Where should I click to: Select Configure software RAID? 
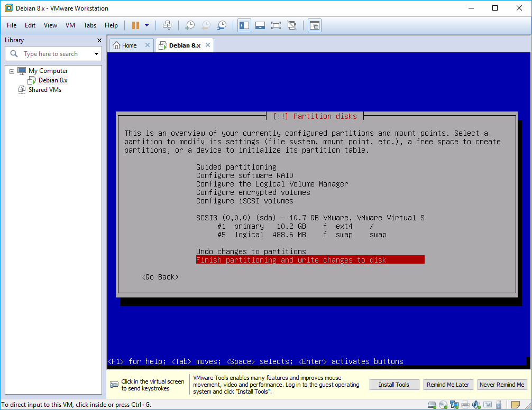245,175
